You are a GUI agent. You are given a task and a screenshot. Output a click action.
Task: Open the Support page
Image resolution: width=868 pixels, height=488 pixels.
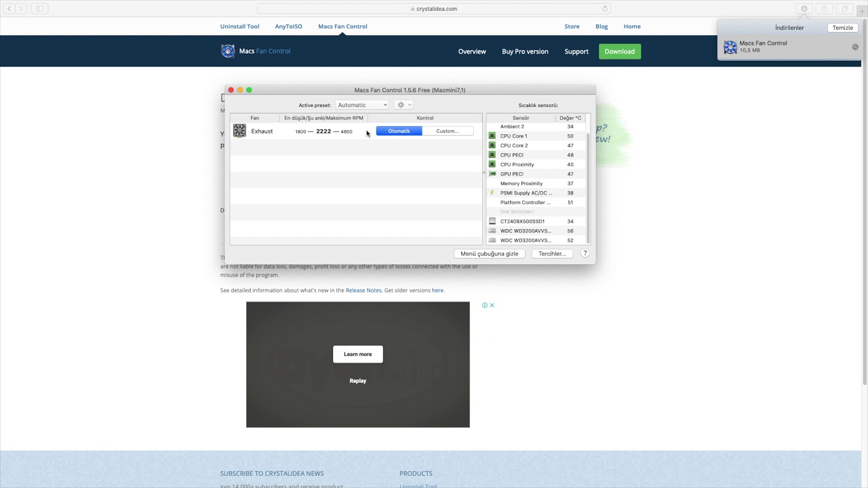click(x=576, y=52)
